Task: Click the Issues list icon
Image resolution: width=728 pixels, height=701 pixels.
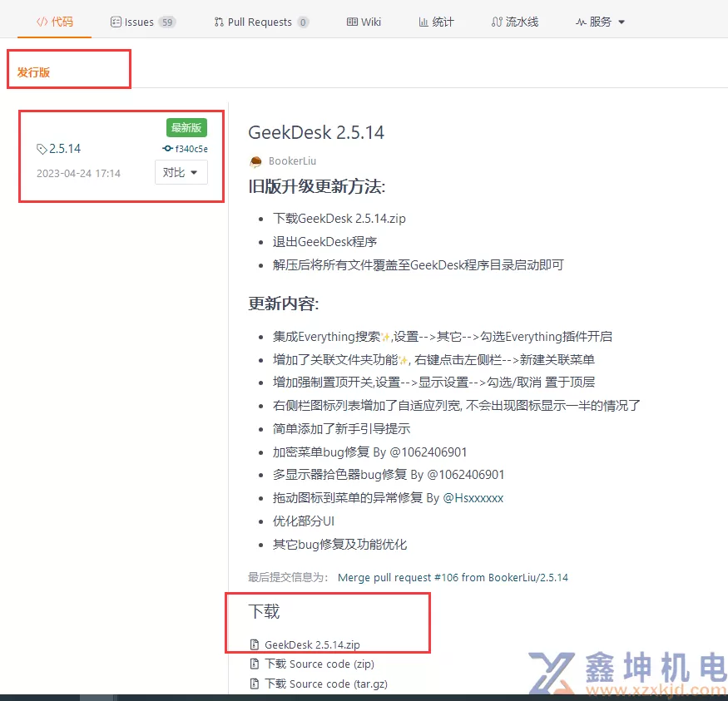Action: coord(116,22)
